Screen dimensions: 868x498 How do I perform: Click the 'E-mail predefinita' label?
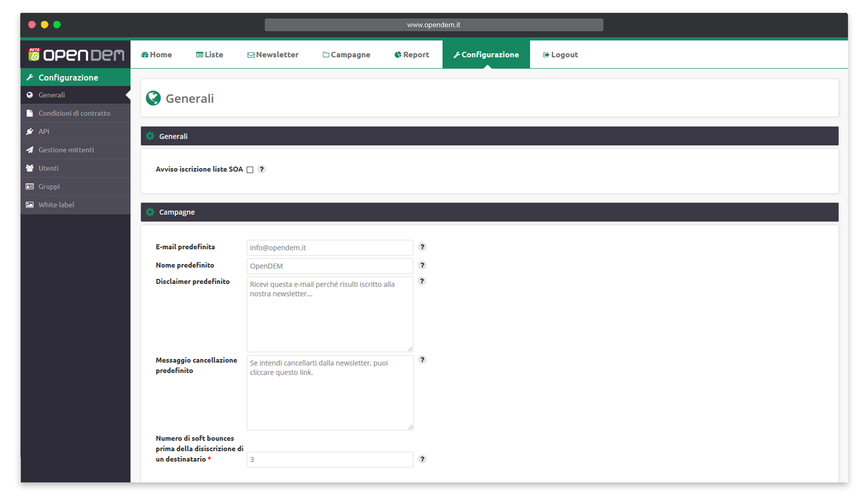pyautogui.click(x=185, y=247)
